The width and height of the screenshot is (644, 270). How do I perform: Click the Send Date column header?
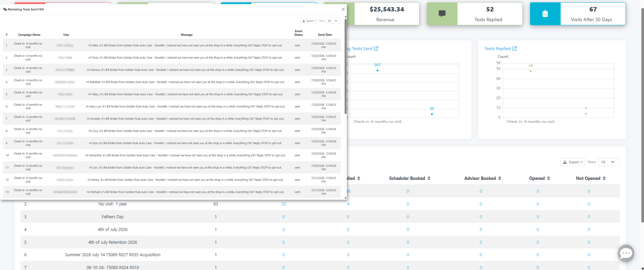pyautogui.click(x=325, y=35)
